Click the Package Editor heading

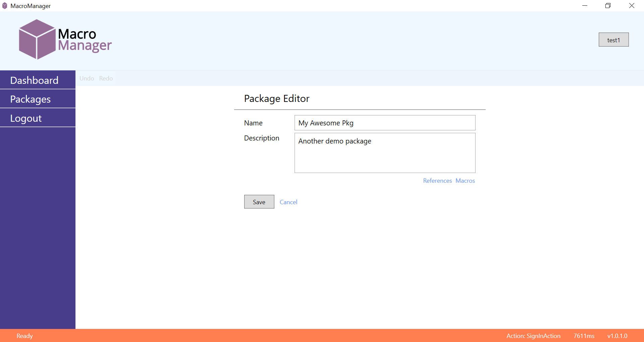277,98
